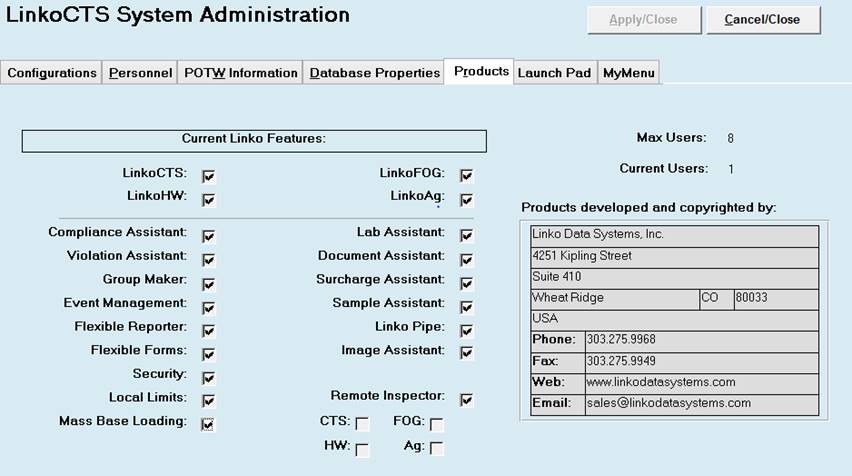Toggle the Compliance Assistant checkbox
Screen dimensions: 852x476
[x=209, y=236]
